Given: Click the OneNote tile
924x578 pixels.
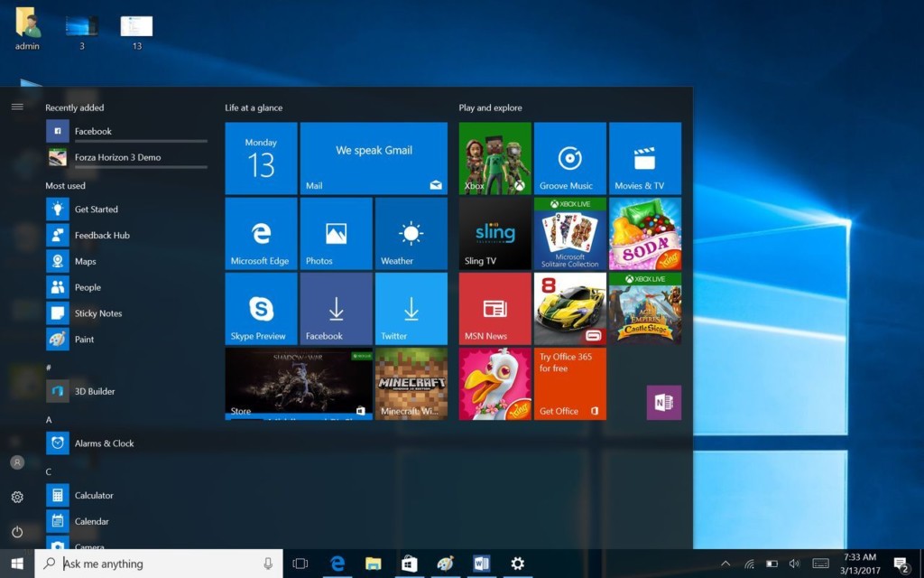Looking at the screenshot, I should [x=663, y=403].
